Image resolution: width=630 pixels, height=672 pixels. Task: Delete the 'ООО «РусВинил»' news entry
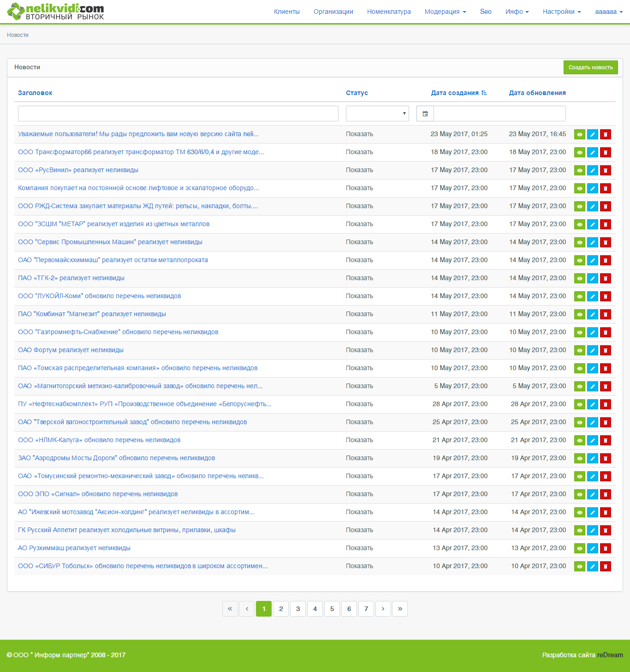606,170
